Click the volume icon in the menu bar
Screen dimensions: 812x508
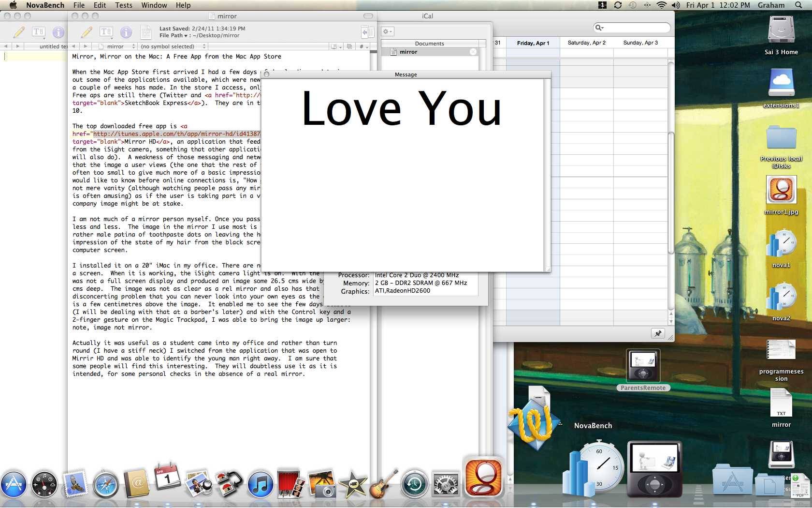tap(676, 5)
